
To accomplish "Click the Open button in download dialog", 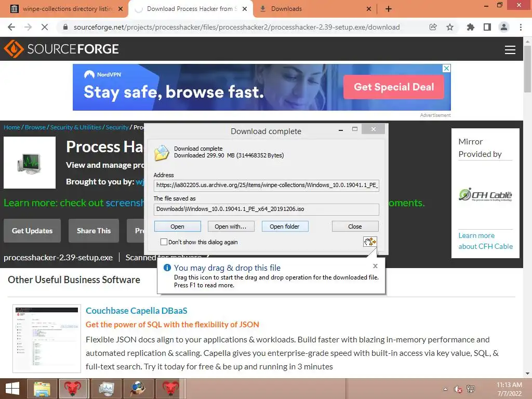I will coord(178,227).
